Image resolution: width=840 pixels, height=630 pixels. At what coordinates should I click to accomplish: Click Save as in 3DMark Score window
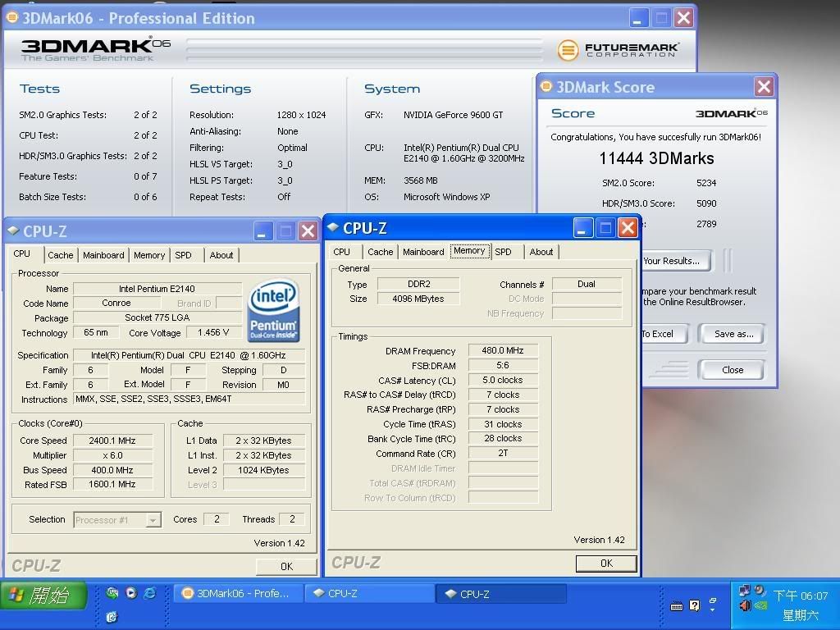(x=733, y=334)
